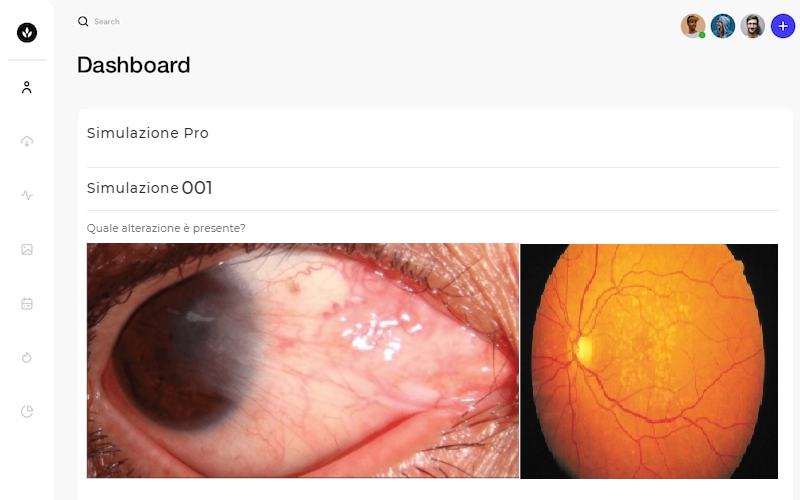Click the leaf logo icon in sidebar
Viewport: 800px width, 500px height.
pyautogui.click(x=27, y=33)
